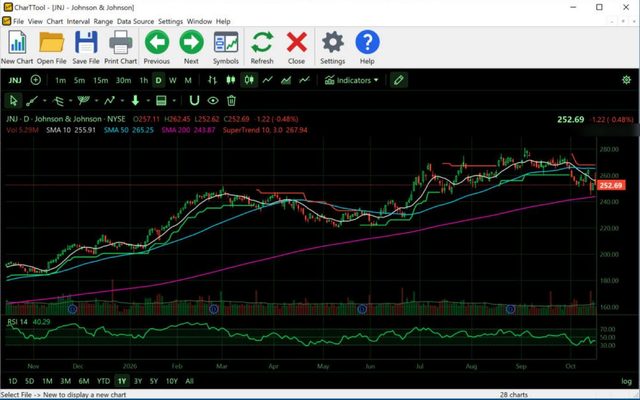Select the Fibonacci fan tool
This screenshot has width=640, height=400.
pyautogui.click(x=84, y=100)
